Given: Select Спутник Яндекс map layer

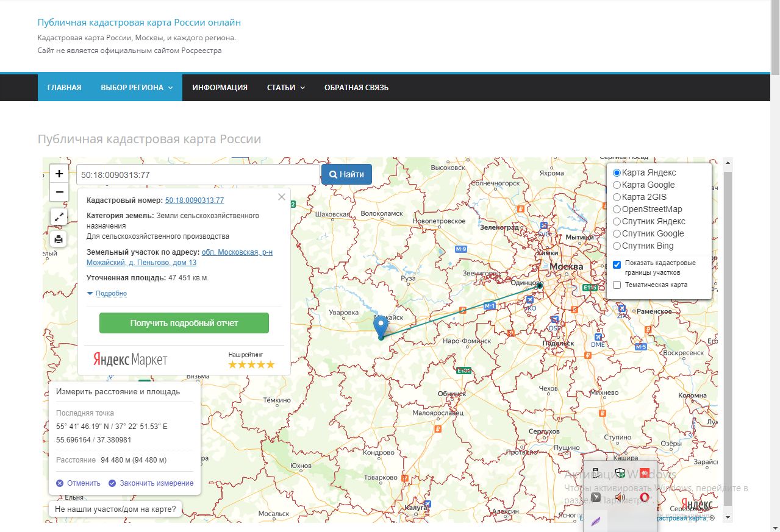Looking at the screenshot, I should click(x=617, y=221).
